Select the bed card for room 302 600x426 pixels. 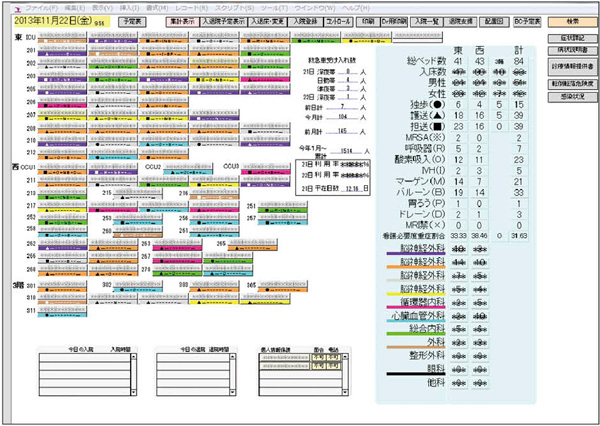coord(138,286)
